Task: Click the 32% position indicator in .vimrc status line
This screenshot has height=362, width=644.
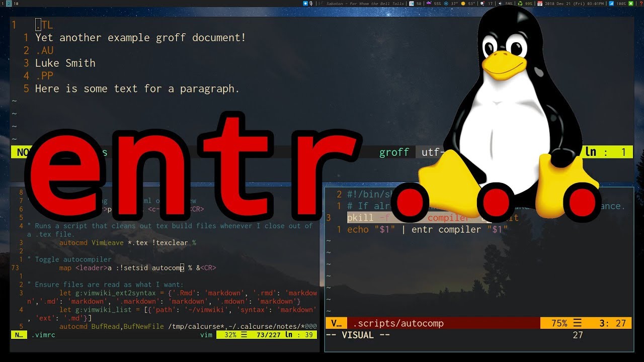Action: (x=230, y=335)
